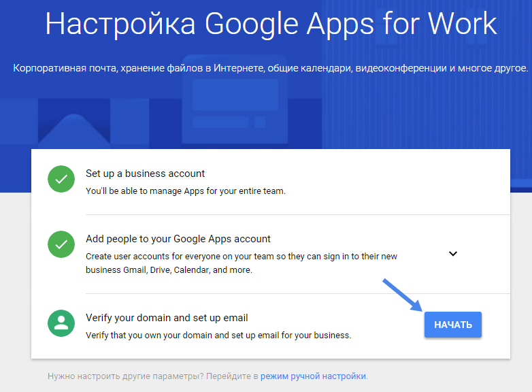Click the Add people to your Google Apps account title
The image size is (532, 392).
pyautogui.click(x=178, y=239)
